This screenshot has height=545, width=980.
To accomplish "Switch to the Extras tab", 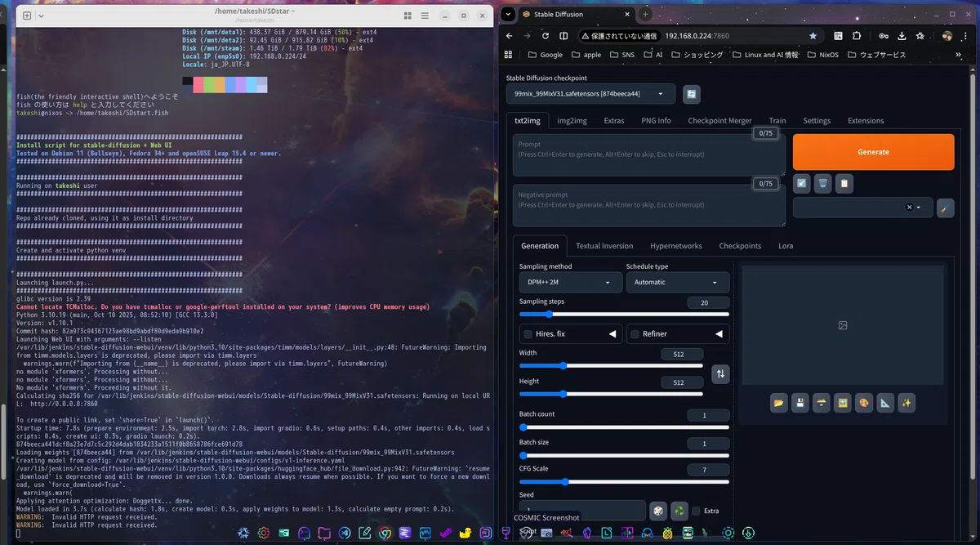I will point(614,120).
